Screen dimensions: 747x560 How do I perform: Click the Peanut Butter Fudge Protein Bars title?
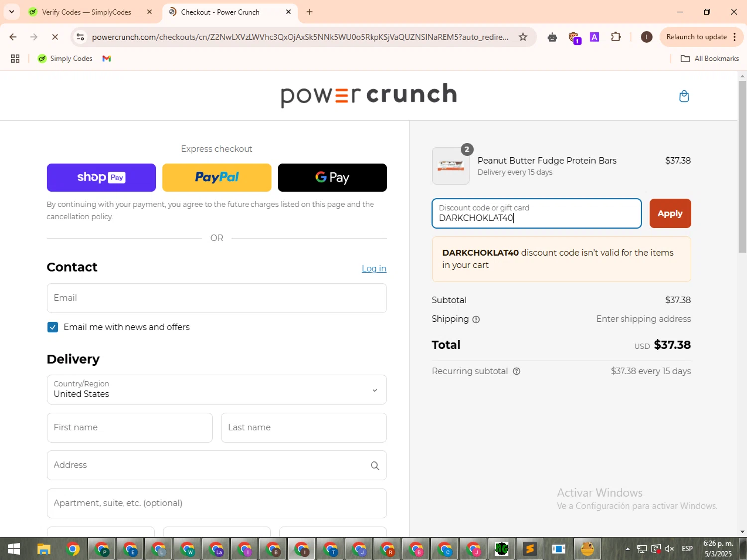[546, 161]
